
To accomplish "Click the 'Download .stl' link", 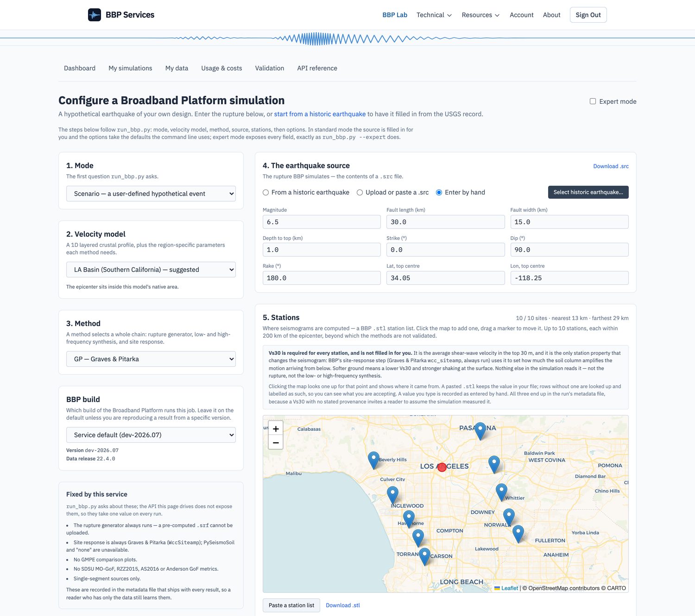I will point(343,605).
